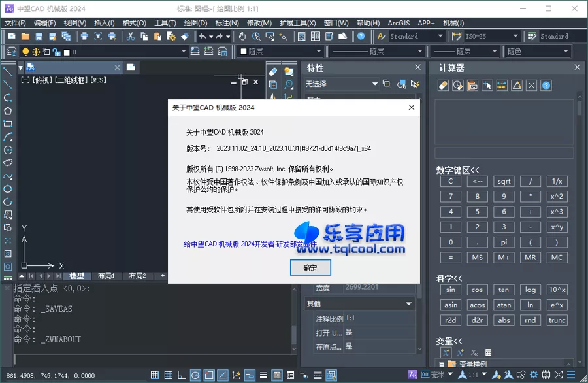Screen dimensions: 588x383
Task: Toggle grid display in the status bar
Action: (168, 376)
